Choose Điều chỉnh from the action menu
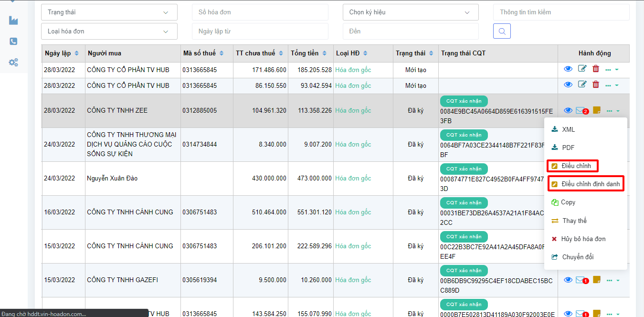The height and width of the screenshot is (317, 644). point(576,166)
